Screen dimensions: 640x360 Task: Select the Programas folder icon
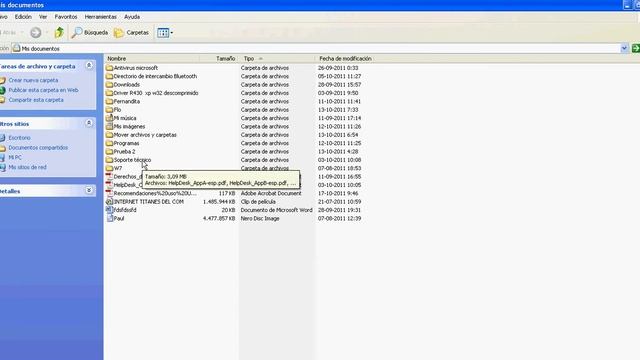pyautogui.click(x=109, y=143)
